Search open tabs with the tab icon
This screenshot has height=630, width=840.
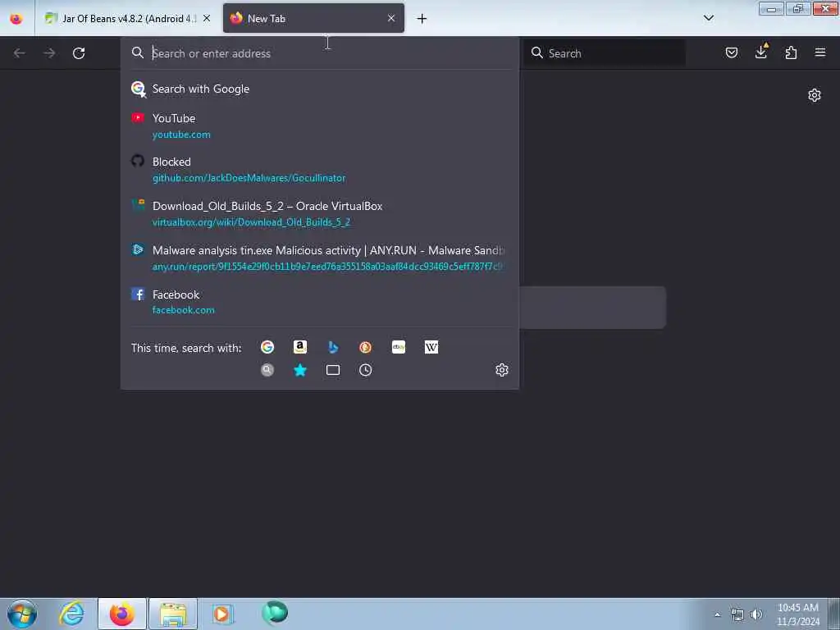pos(333,370)
